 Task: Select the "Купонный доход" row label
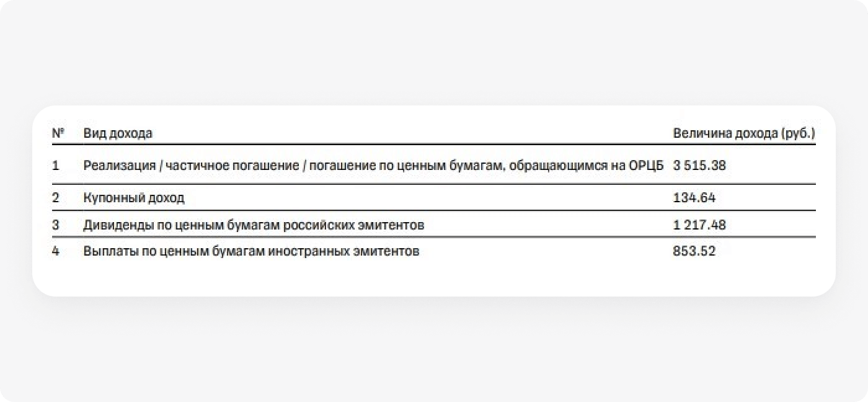click(x=134, y=199)
